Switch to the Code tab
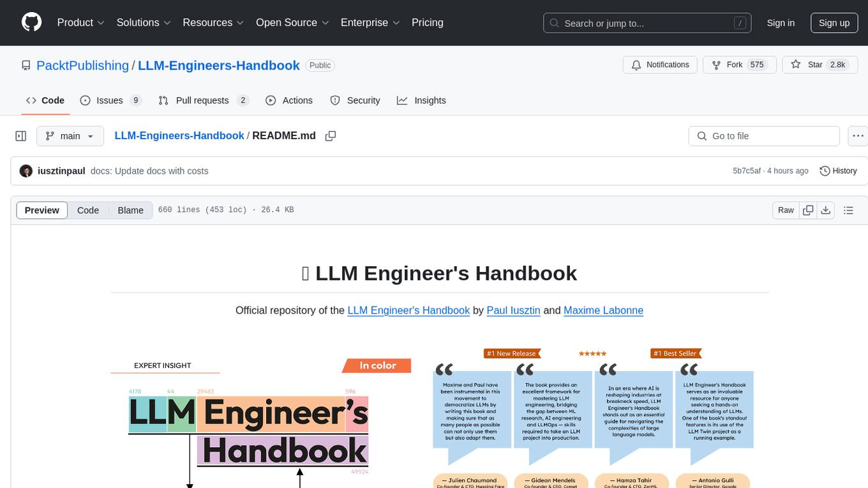Screen dimensions: 868x488 tap(45, 100)
